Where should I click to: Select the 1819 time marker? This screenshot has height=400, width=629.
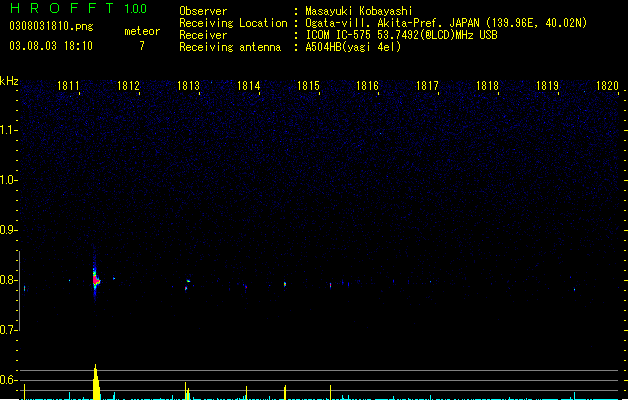tap(547, 86)
